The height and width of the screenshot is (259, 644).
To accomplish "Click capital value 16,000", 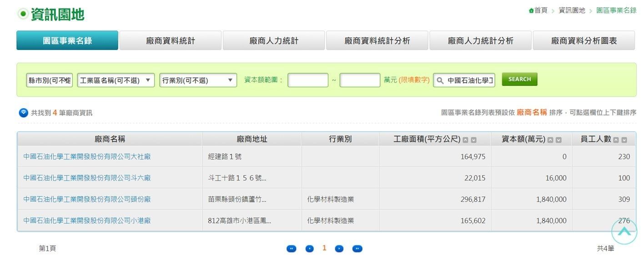I will pos(556,178).
